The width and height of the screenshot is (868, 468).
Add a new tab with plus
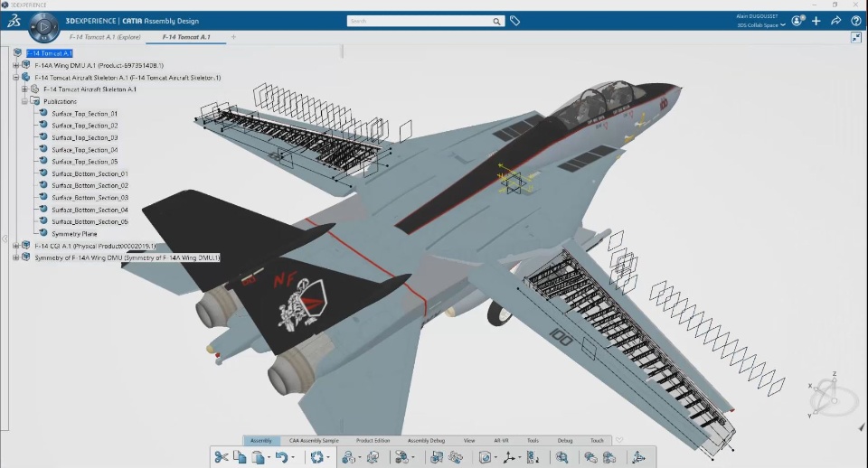[233, 37]
